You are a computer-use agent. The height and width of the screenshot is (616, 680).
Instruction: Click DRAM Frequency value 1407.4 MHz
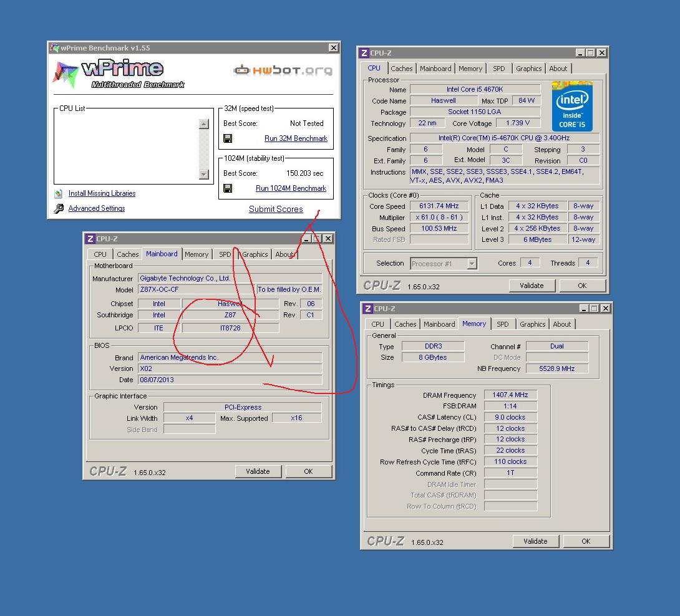pos(510,395)
